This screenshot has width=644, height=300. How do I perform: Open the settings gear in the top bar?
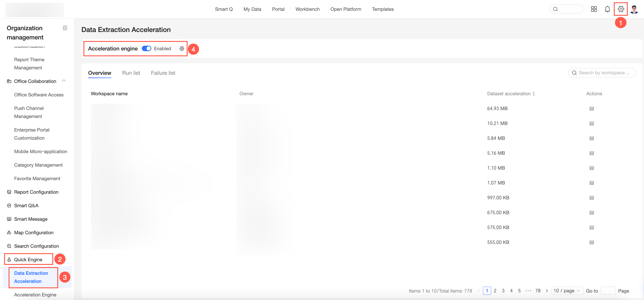(621, 9)
